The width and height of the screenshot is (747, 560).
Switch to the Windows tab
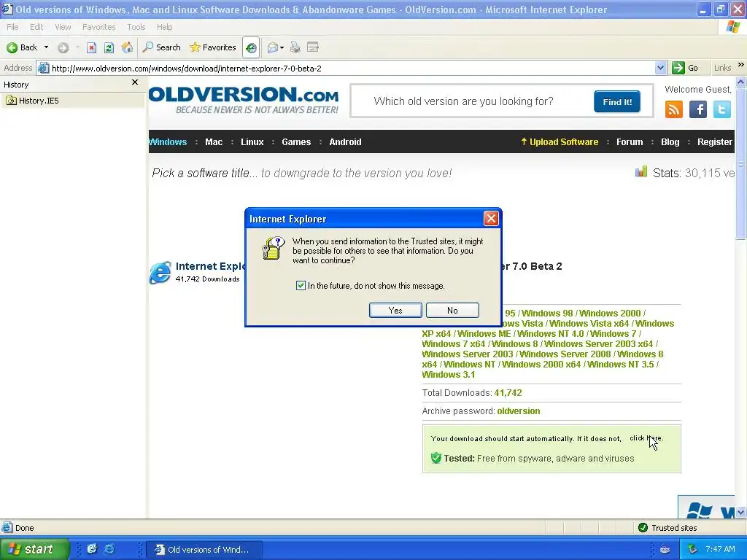(168, 142)
